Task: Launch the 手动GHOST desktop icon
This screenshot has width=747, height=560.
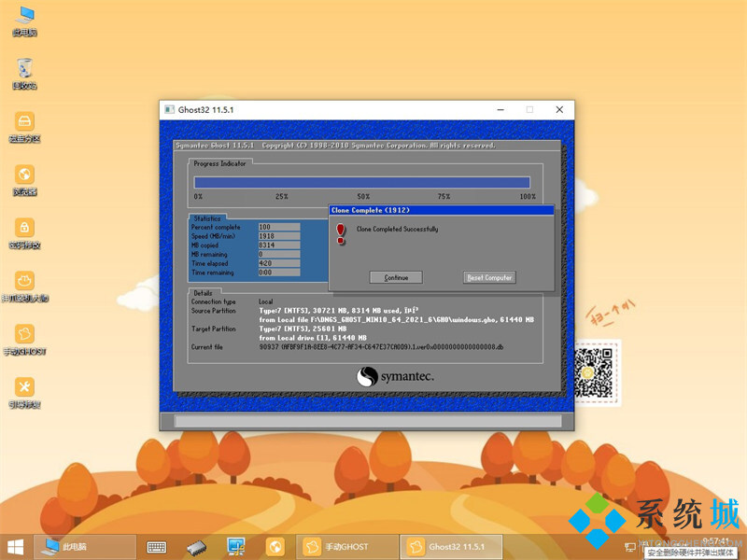Action: click(24, 341)
